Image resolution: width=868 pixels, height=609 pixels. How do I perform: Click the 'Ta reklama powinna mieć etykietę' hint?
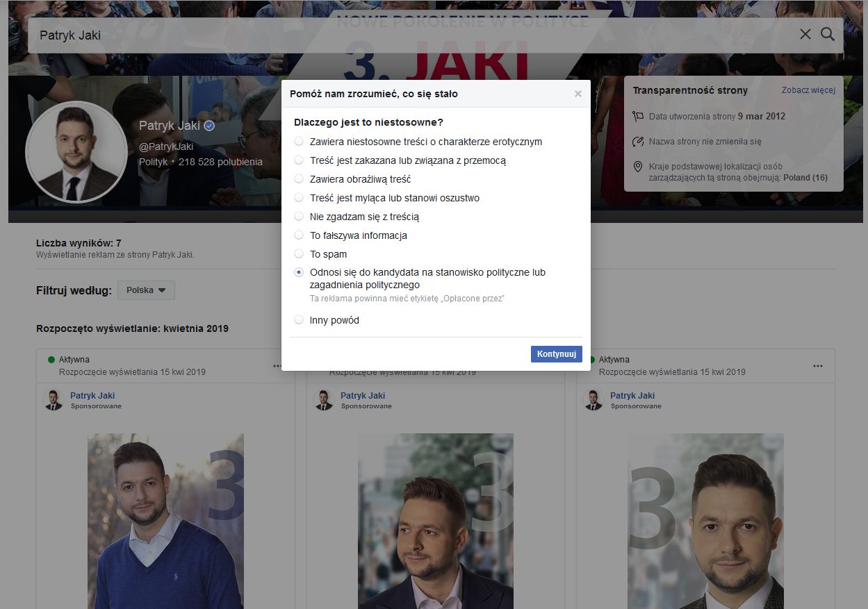(x=407, y=299)
